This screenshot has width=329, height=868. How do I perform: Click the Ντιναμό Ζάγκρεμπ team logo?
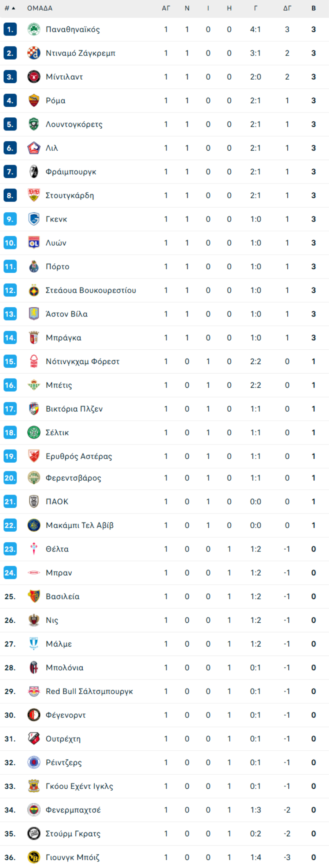click(34, 53)
